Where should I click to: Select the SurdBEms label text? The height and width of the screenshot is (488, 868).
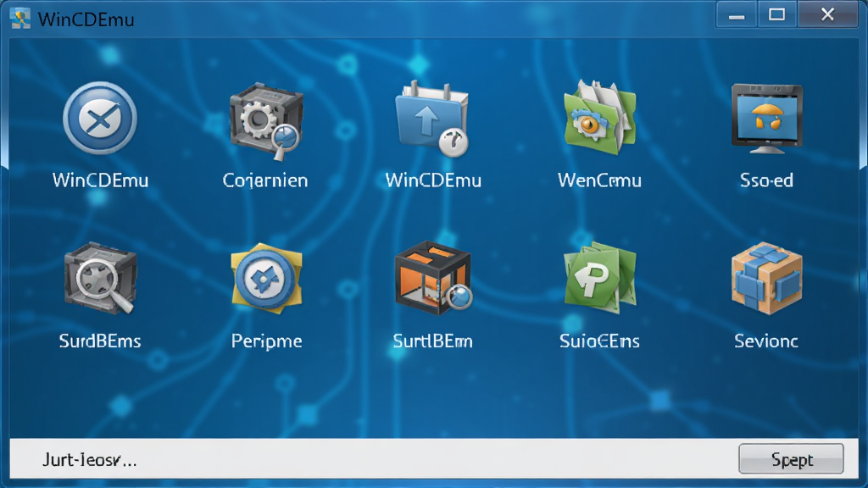pyautogui.click(x=100, y=341)
